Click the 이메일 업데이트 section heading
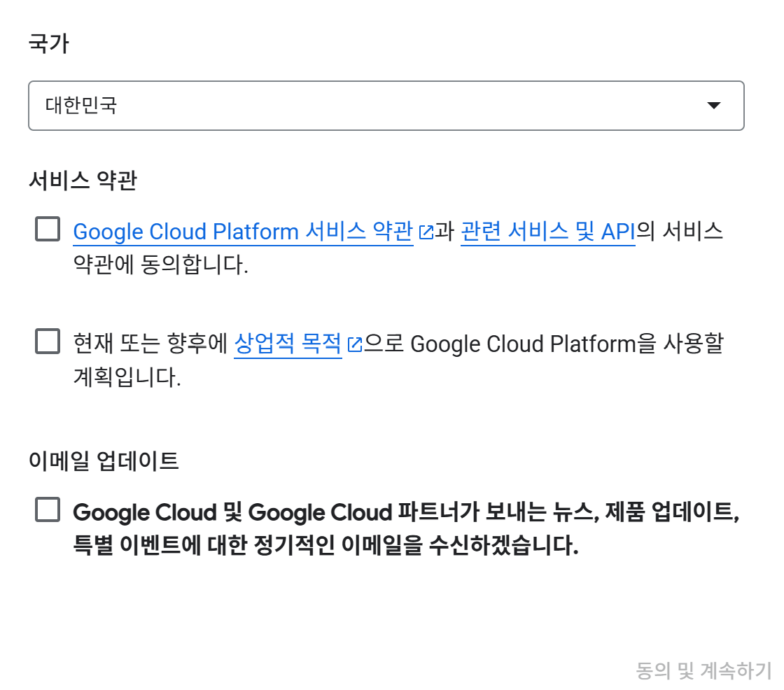The image size is (784, 690). click(x=104, y=460)
